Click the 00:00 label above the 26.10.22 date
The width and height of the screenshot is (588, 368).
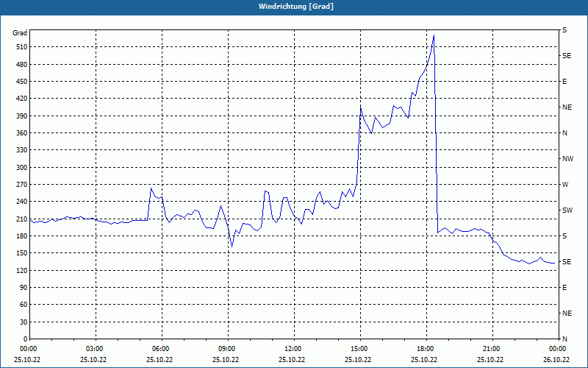pos(558,349)
